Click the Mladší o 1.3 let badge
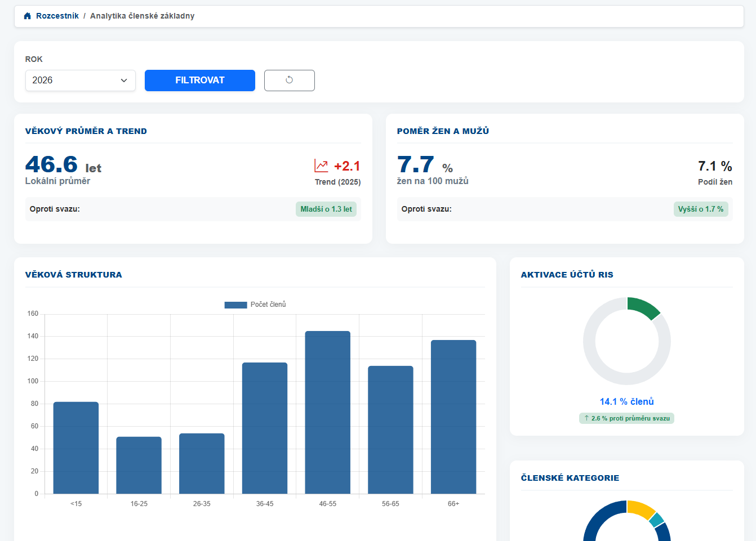Screen dimensions: 756x541 pyautogui.click(x=326, y=209)
